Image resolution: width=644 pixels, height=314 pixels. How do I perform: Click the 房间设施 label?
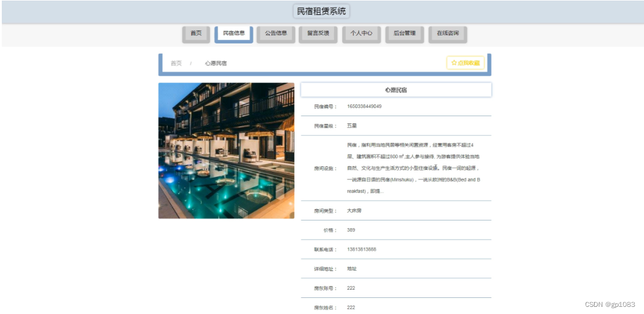click(326, 169)
